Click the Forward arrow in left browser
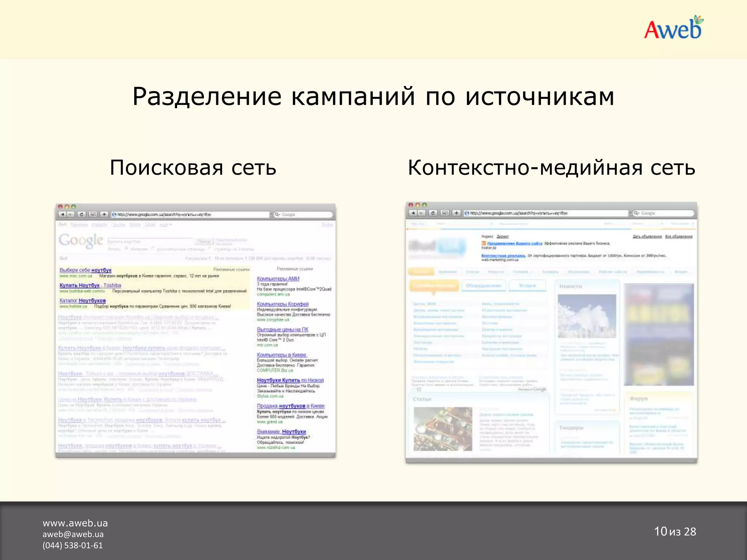Image resolution: width=747 pixels, height=560 pixels. pyautogui.click(x=71, y=214)
